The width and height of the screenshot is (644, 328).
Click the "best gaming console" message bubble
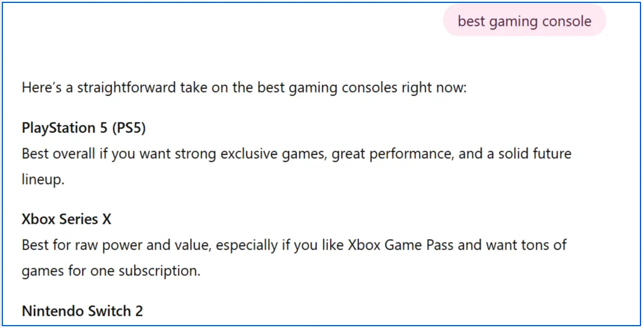pos(524,22)
